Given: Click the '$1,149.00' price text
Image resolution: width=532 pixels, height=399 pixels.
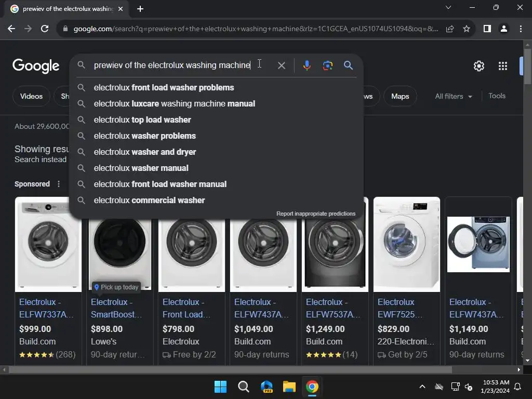Looking at the screenshot, I should (x=469, y=329).
